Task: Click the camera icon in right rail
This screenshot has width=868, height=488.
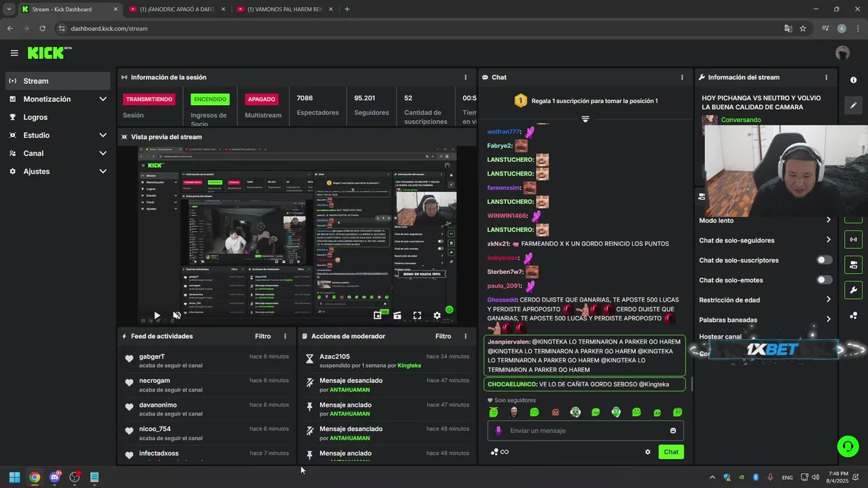Action: 853,264
